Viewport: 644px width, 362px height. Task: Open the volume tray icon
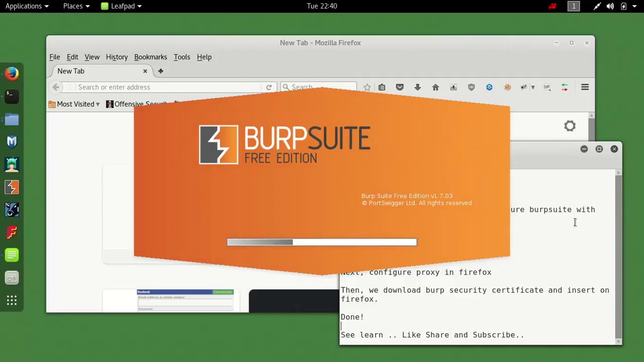pos(610,6)
